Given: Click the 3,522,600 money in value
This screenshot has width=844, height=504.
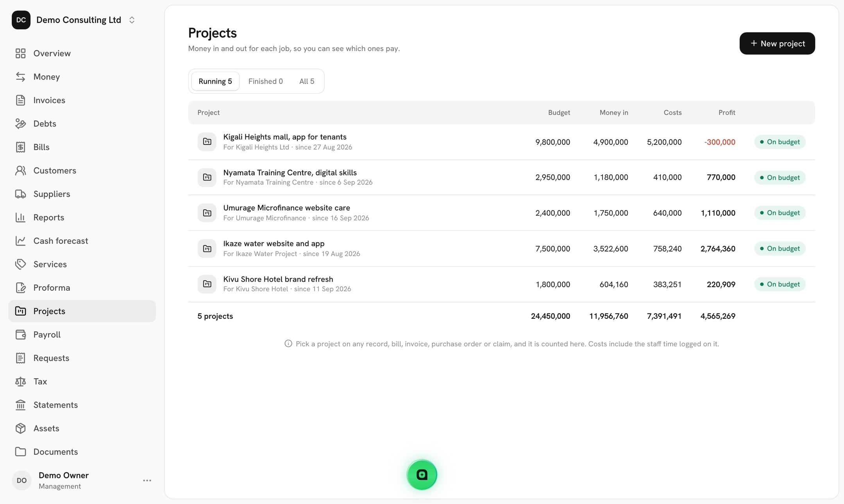Looking at the screenshot, I should (x=610, y=249).
